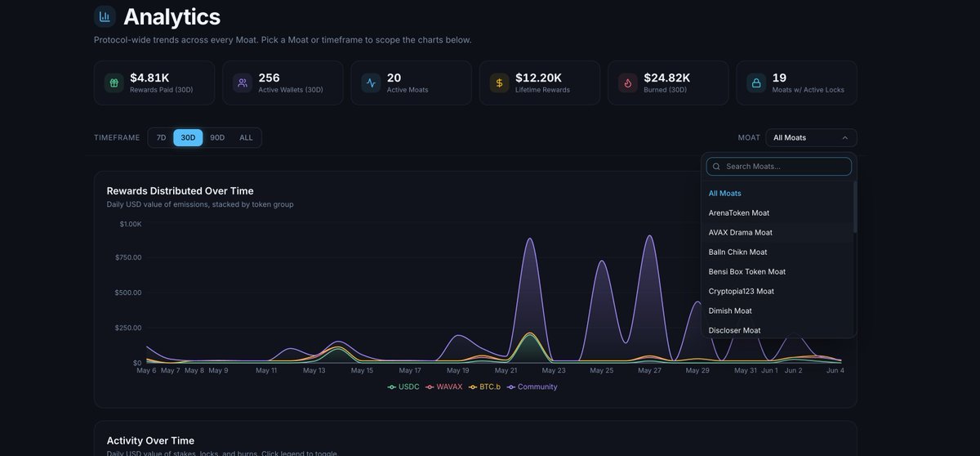980x456 pixels.
Task: Select the 30D timeframe
Action: coord(188,137)
